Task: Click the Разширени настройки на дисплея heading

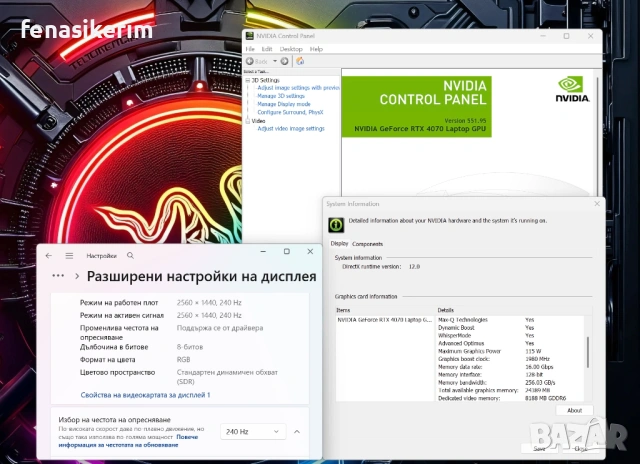Action: 202,276
